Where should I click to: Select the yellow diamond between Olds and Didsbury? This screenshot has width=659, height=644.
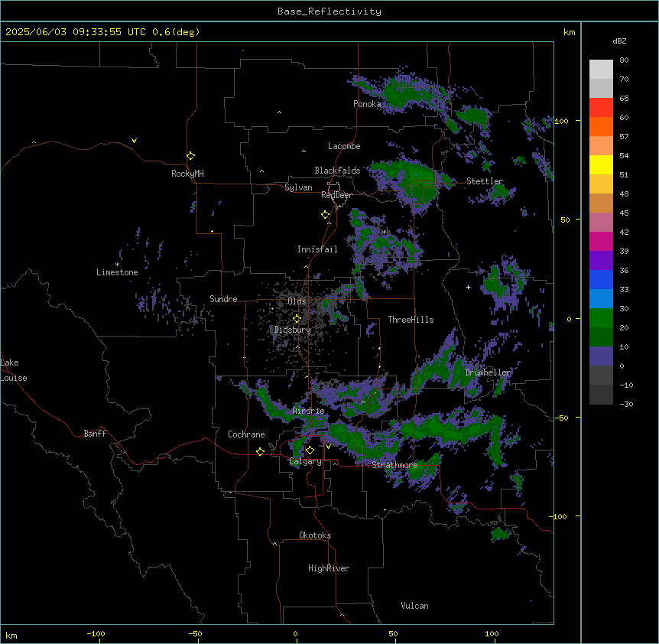click(297, 318)
